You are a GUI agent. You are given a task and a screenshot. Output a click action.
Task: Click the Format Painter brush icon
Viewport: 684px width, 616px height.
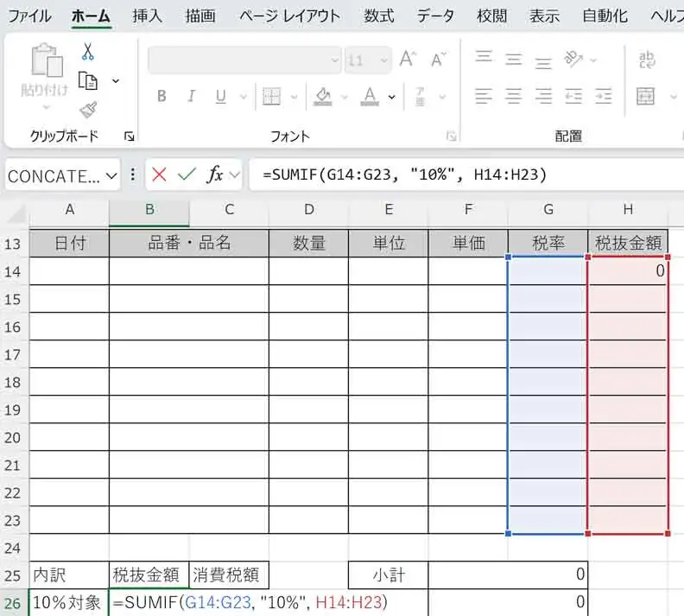(x=88, y=110)
